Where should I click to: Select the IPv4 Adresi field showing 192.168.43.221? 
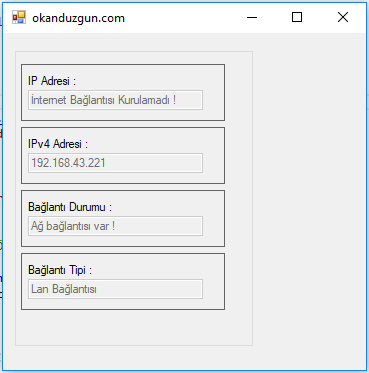coord(115,163)
